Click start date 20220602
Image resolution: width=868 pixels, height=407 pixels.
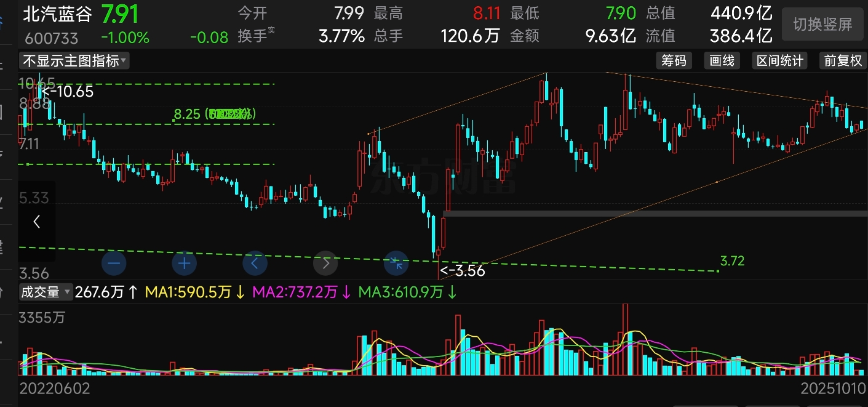[x=55, y=389]
